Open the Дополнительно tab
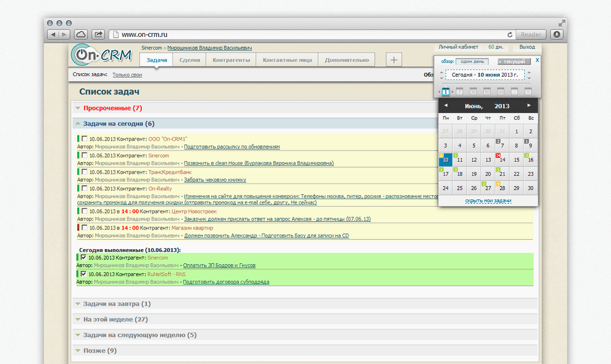This screenshot has height=364, width=611. [347, 60]
